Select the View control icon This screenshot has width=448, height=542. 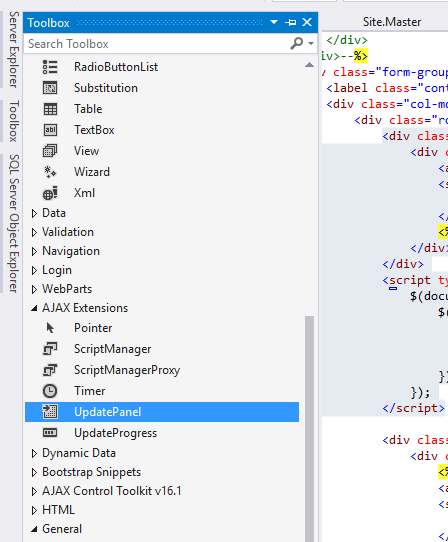point(50,151)
